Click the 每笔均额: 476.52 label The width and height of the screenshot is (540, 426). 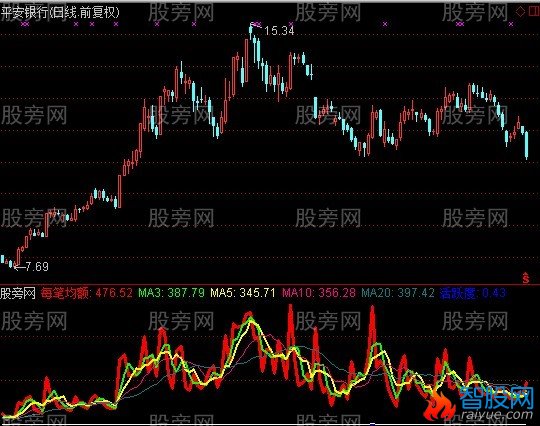coord(86,293)
